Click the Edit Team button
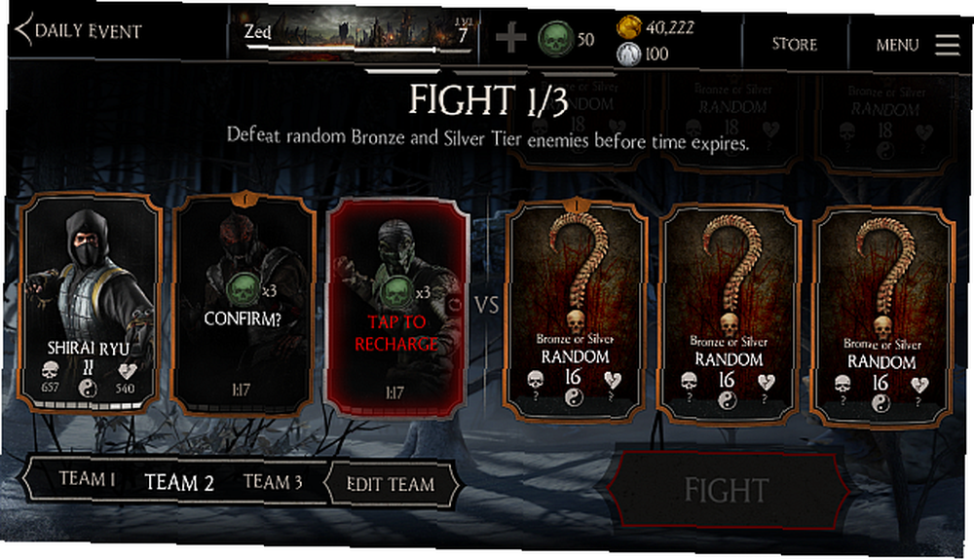974x560 pixels. click(391, 484)
